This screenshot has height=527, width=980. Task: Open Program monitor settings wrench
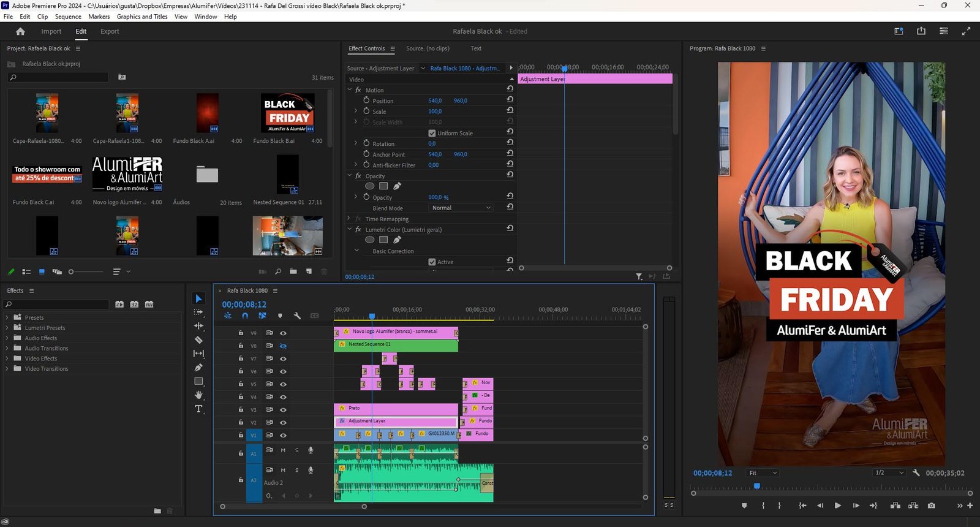point(916,472)
